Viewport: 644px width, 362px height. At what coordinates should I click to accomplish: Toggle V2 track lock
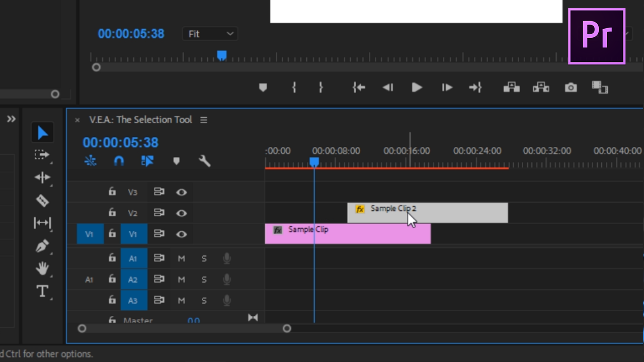coord(112,213)
